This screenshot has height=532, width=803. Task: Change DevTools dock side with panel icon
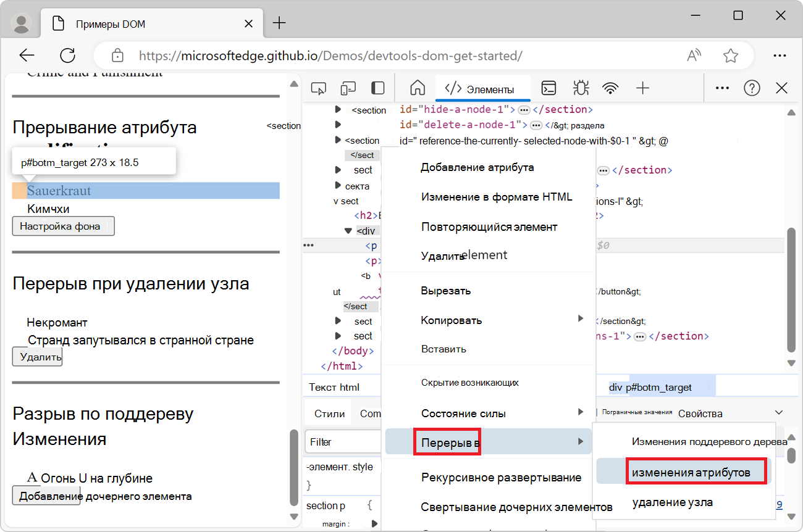(377, 88)
